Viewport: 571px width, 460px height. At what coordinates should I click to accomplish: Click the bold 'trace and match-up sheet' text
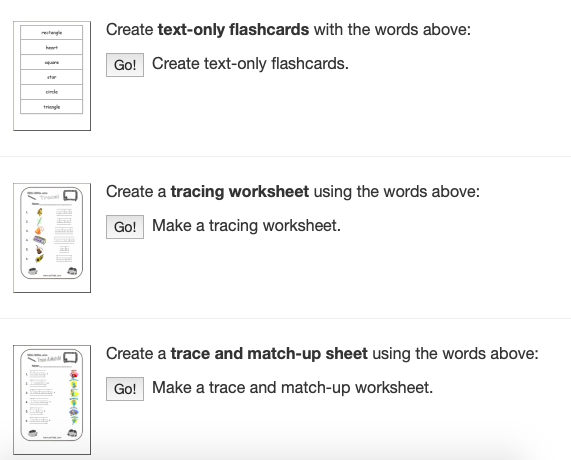tap(269, 354)
